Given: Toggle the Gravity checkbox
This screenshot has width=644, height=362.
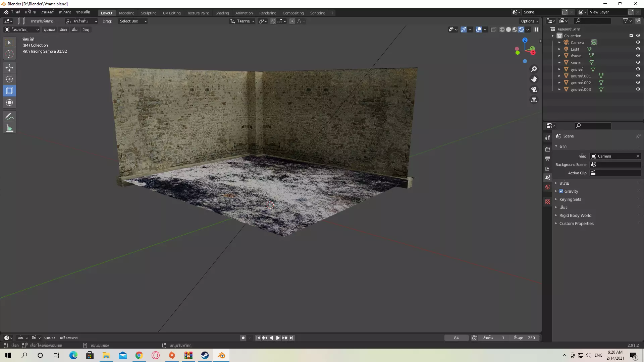Looking at the screenshot, I should point(561,191).
